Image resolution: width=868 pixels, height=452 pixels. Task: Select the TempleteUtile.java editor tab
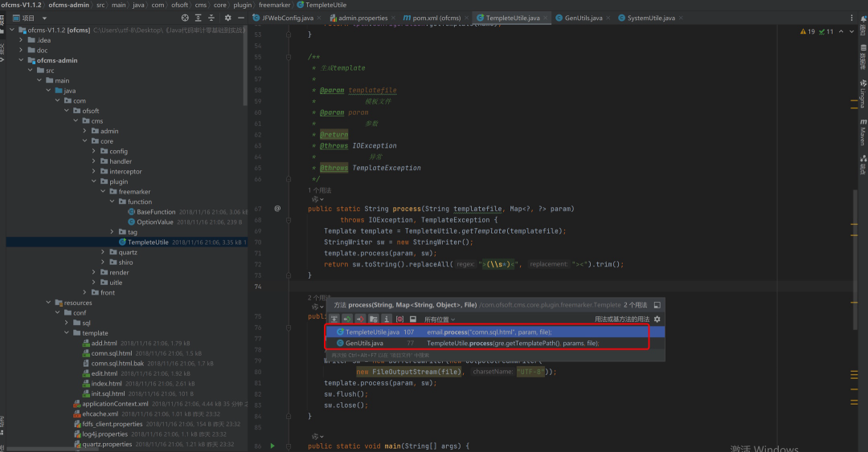point(513,18)
